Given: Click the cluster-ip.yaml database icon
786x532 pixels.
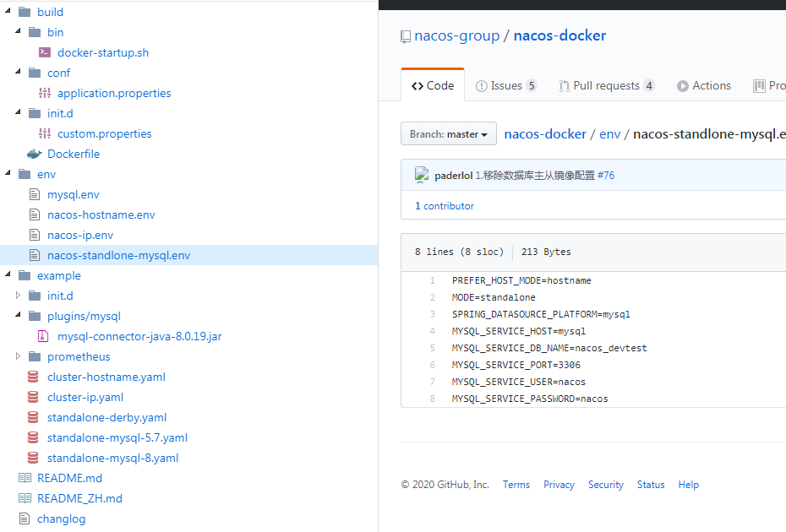Looking at the screenshot, I should [33, 397].
